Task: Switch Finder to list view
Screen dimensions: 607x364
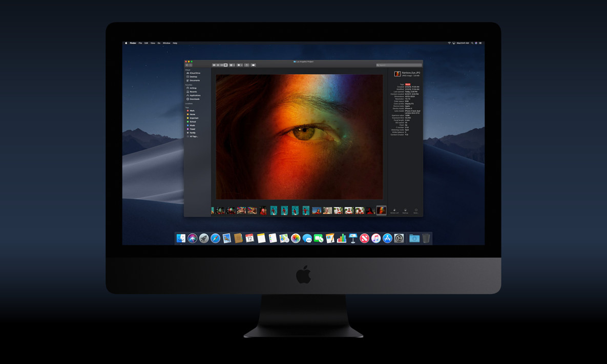Action: click(x=218, y=65)
